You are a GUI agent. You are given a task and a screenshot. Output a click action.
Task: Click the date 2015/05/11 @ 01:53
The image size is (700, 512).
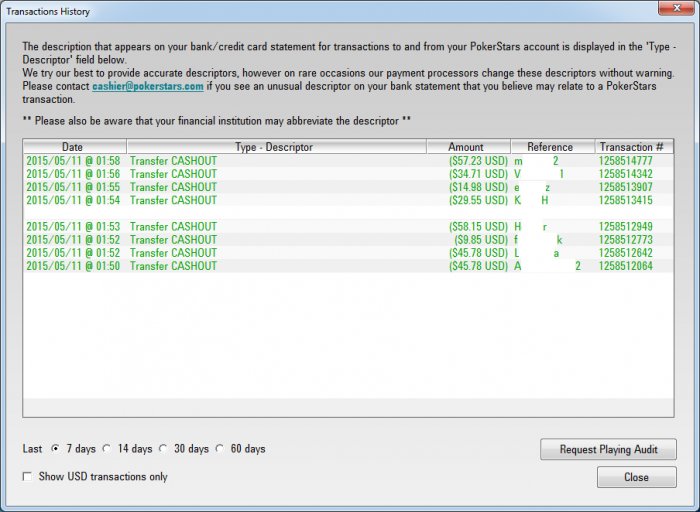coord(73,226)
